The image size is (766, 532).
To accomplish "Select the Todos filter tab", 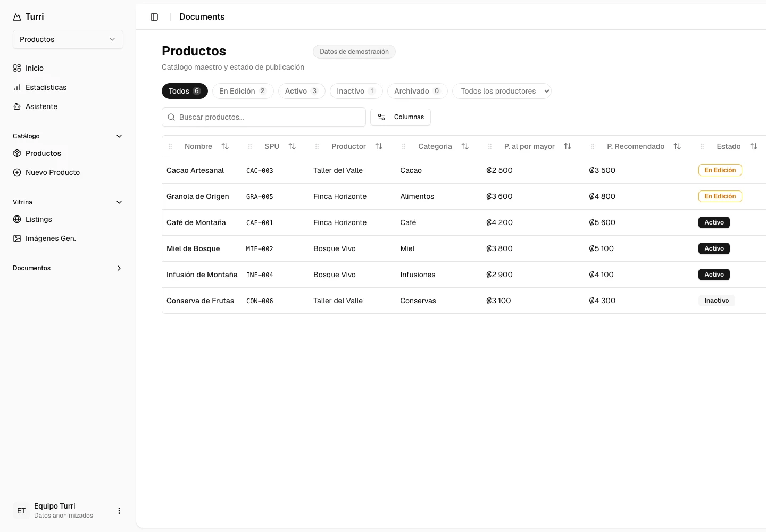I will pos(185,91).
